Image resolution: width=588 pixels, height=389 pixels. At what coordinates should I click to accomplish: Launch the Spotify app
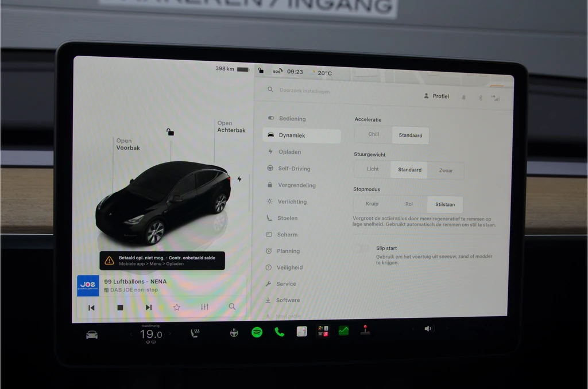tap(257, 332)
